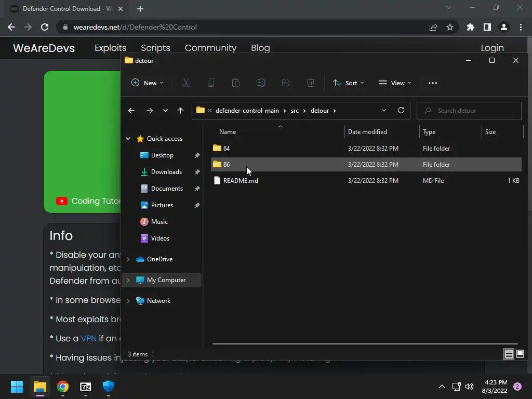Select the README.md file
Viewport: 532px width, 399px height.
(366, 180)
